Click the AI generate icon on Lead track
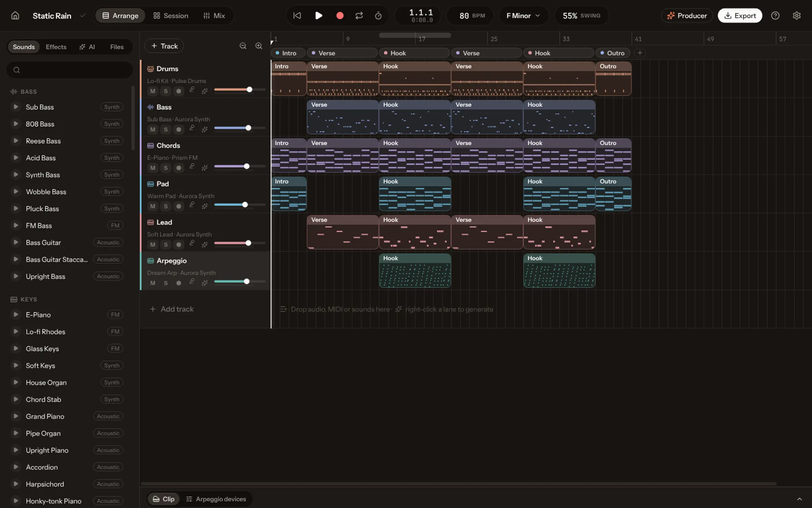The width and height of the screenshot is (812, 508). [x=205, y=245]
